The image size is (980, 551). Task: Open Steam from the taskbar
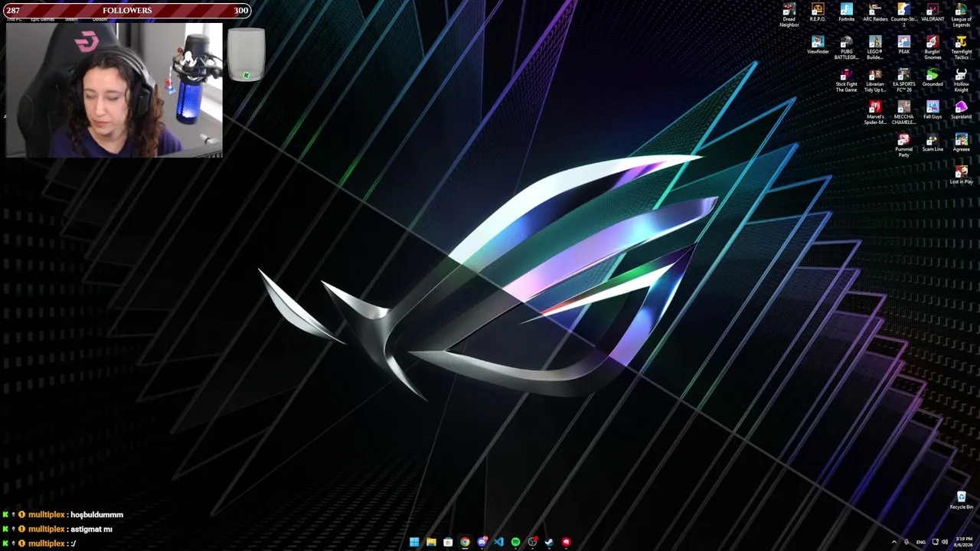[x=549, y=542]
